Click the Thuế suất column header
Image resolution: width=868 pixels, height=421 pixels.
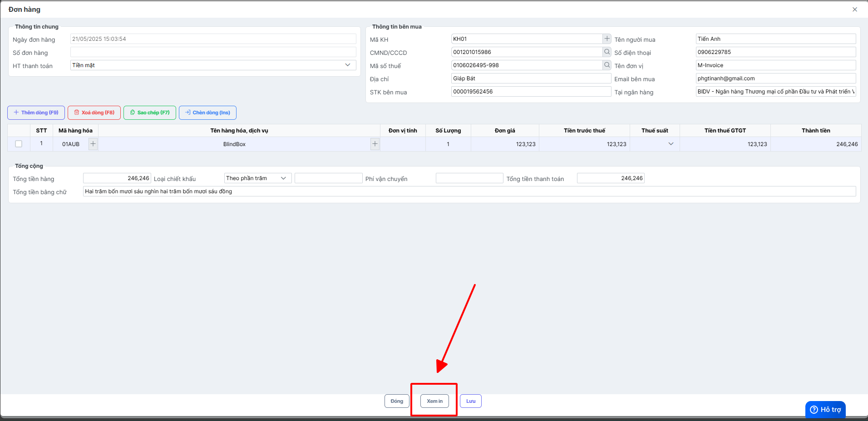pos(655,131)
